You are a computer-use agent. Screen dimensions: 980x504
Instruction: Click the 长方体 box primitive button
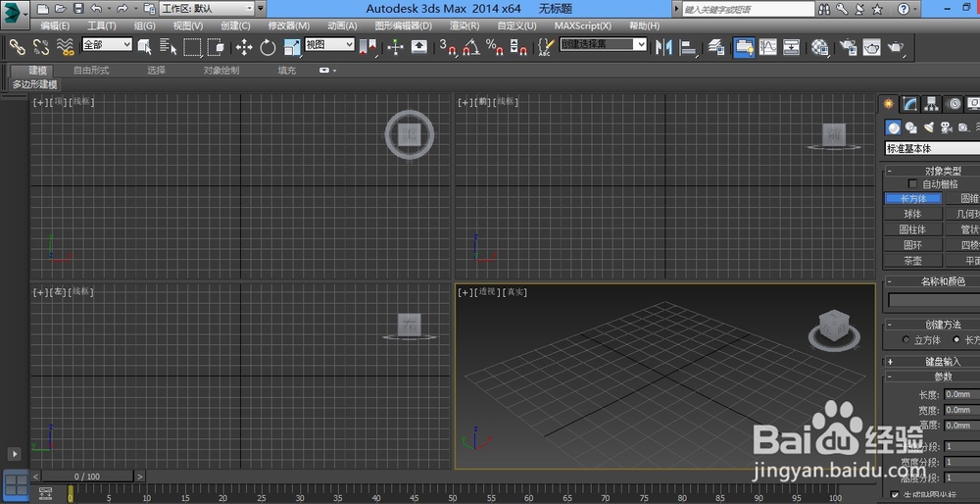[x=913, y=199]
